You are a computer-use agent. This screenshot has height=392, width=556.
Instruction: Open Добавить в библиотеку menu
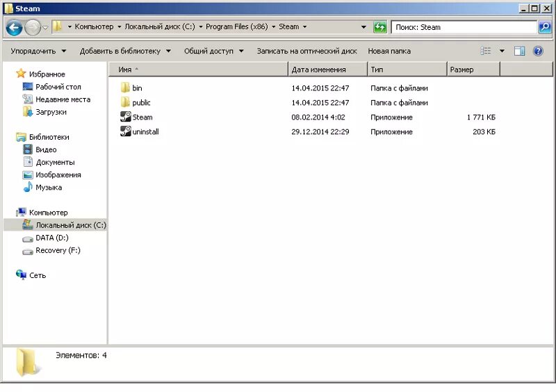pyautogui.click(x=125, y=51)
